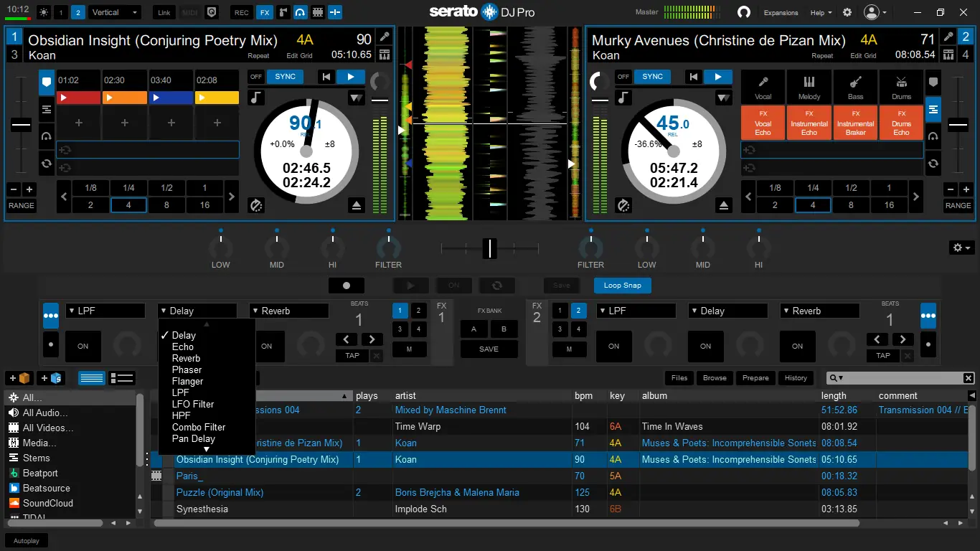Click the left deck FILTER knob
Viewport: 980px width, 551px height.
(388, 248)
